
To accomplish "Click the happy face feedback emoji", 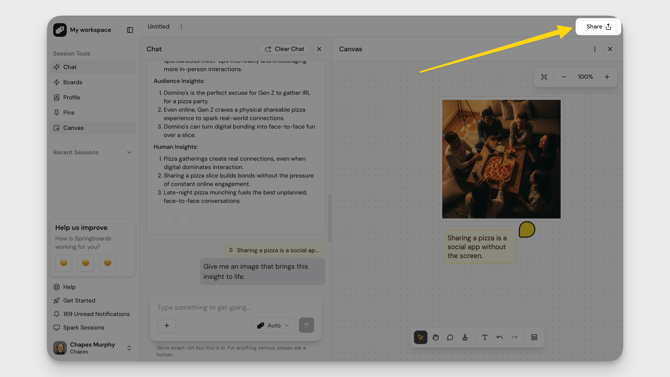I will 108,262.
